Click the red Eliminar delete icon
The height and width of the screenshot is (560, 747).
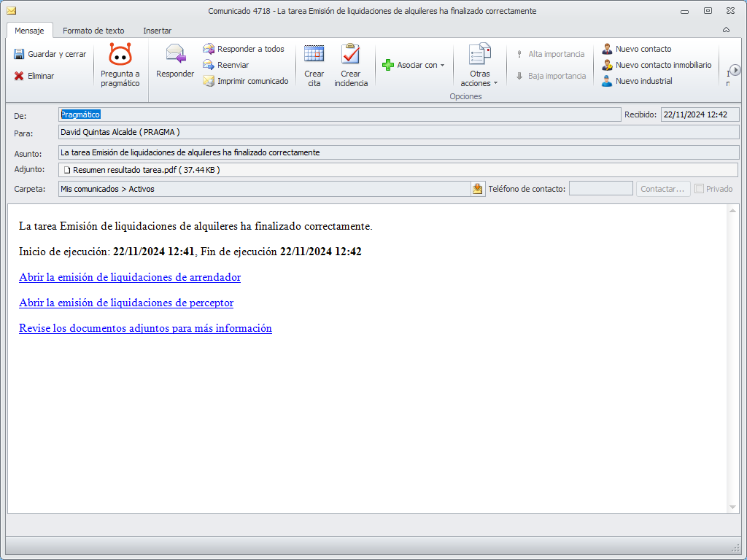pyautogui.click(x=19, y=76)
